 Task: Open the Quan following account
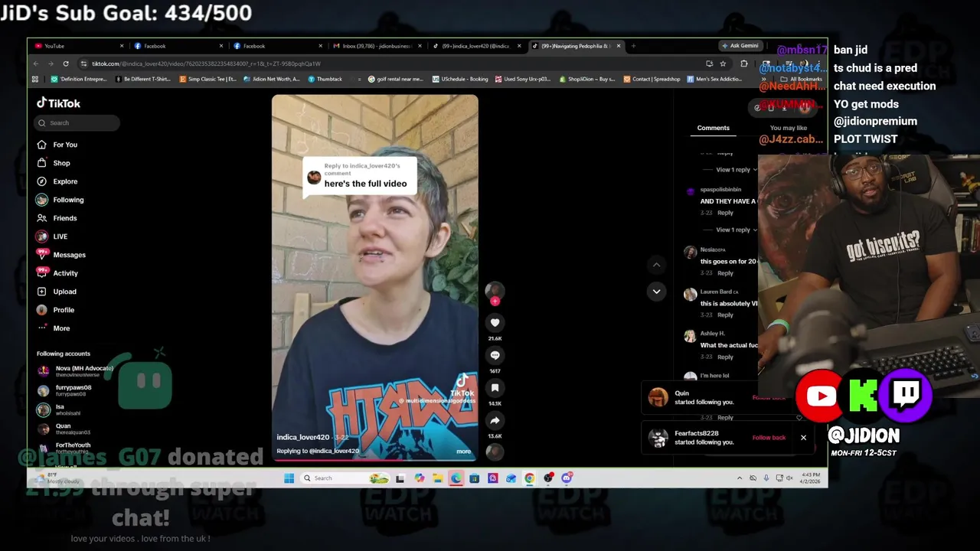point(64,429)
